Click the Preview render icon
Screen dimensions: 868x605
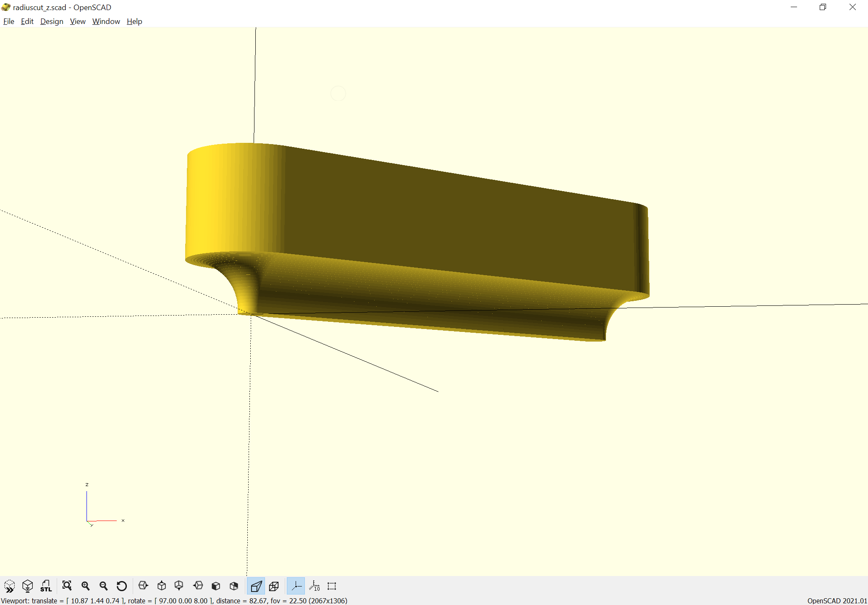click(x=9, y=586)
